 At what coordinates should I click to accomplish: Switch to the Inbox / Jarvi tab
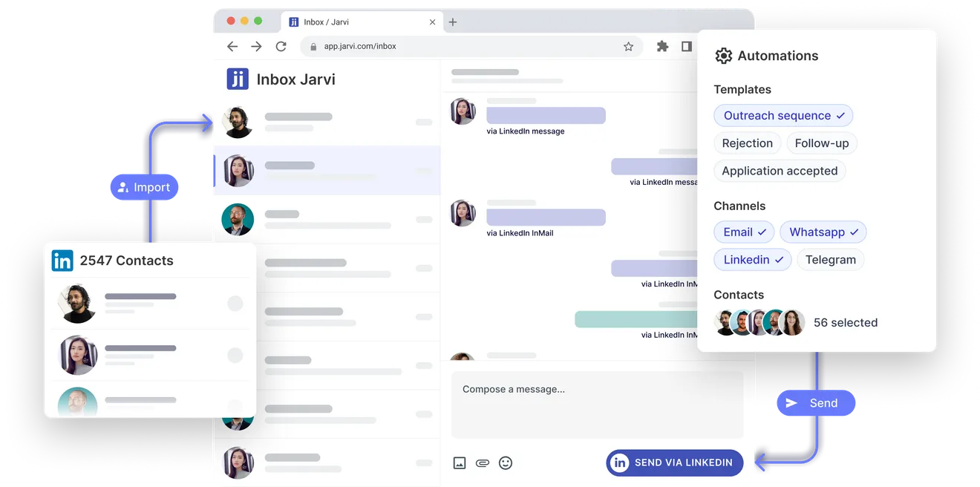tap(356, 22)
